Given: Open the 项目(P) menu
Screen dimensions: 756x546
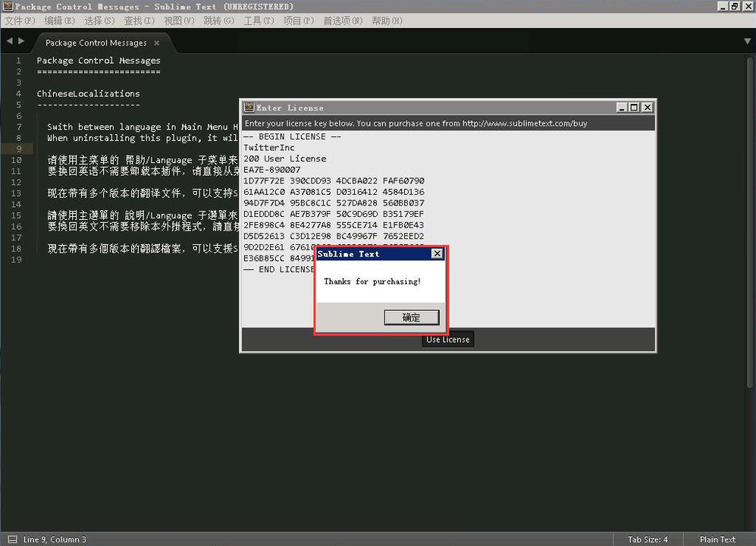Looking at the screenshot, I should click(299, 20).
